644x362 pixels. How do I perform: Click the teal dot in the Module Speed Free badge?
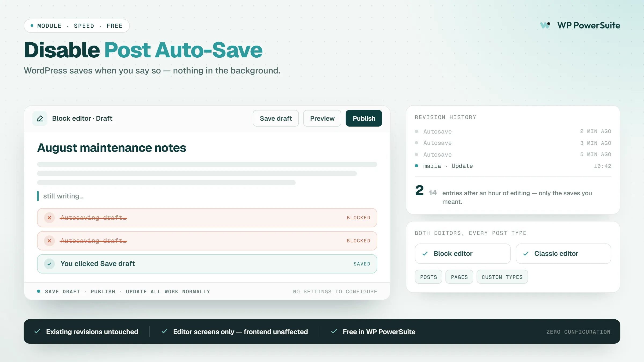(x=32, y=26)
